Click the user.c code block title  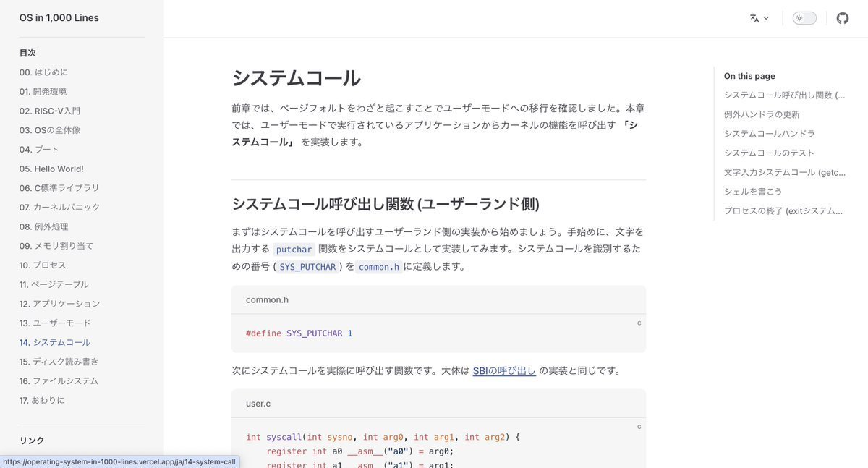[x=258, y=404]
